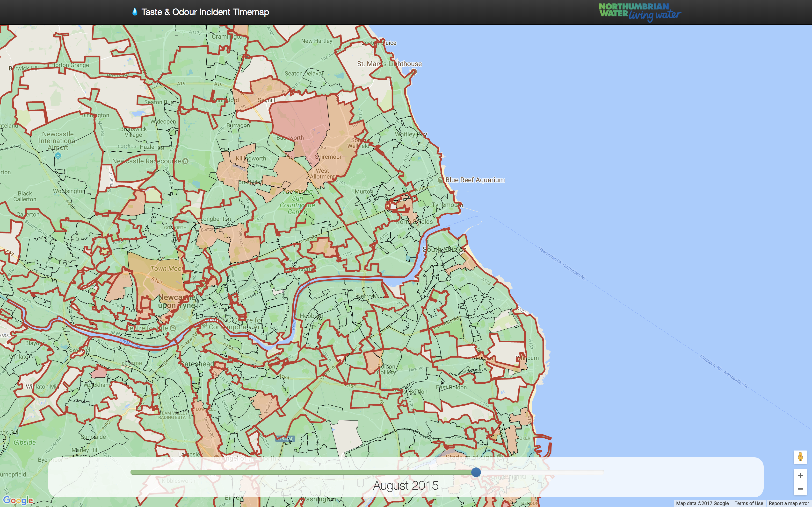The width and height of the screenshot is (812, 507).
Task: Click the Centre for Life marker icon
Action: tap(173, 328)
